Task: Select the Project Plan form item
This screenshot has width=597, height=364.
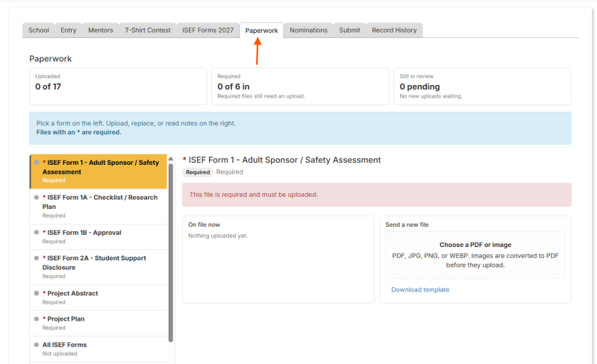Action: tap(99, 323)
